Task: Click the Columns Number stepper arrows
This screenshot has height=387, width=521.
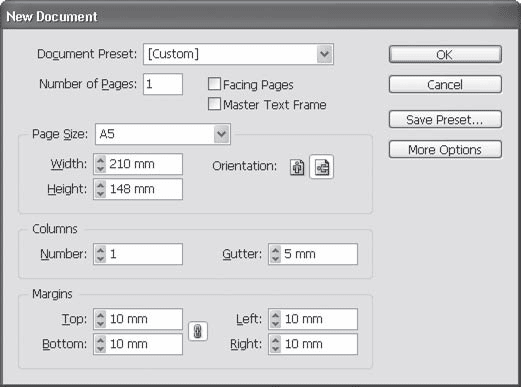Action: [100, 254]
